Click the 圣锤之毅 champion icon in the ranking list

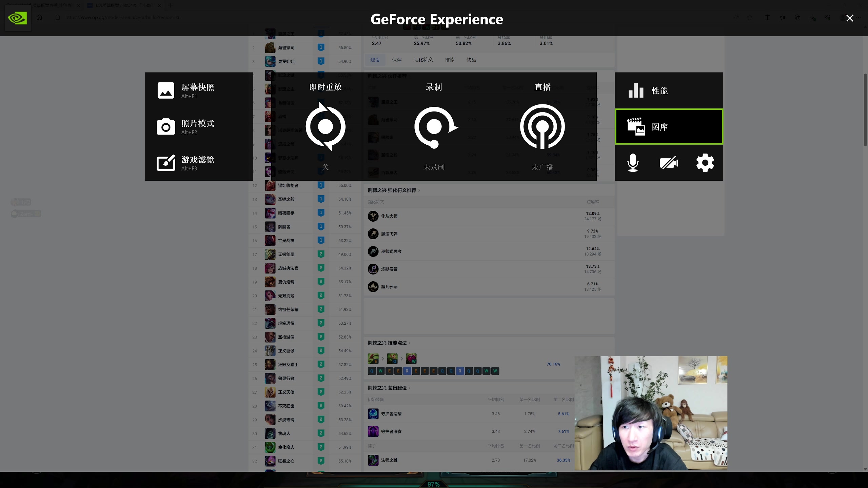[x=270, y=199]
